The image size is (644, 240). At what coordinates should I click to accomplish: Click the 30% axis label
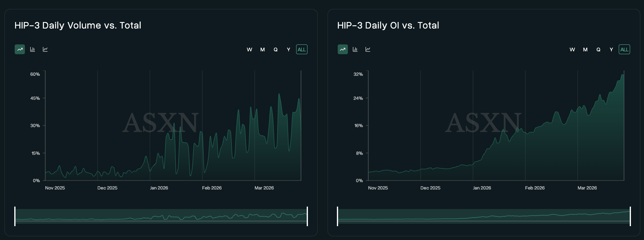click(35, 126)
